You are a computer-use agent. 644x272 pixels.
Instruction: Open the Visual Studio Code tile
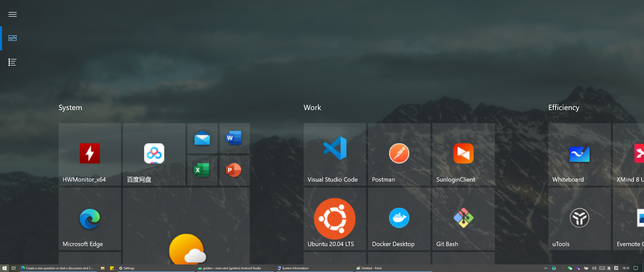335,154
